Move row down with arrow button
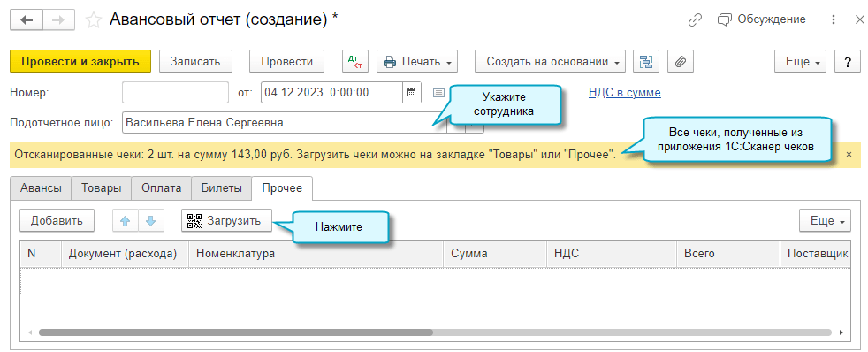 [150, 221]
